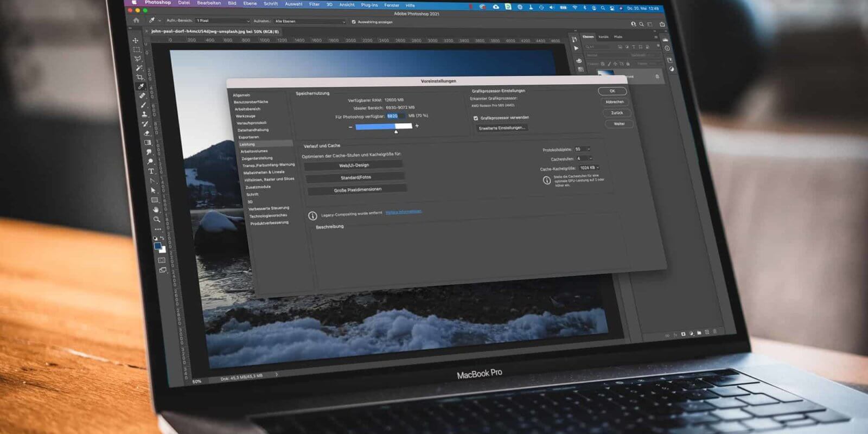Image resolution: width=868 pixels, height=434 pixels.
Task: Click OK in Voreinstellungen dialog
Action: click(612, 91)
